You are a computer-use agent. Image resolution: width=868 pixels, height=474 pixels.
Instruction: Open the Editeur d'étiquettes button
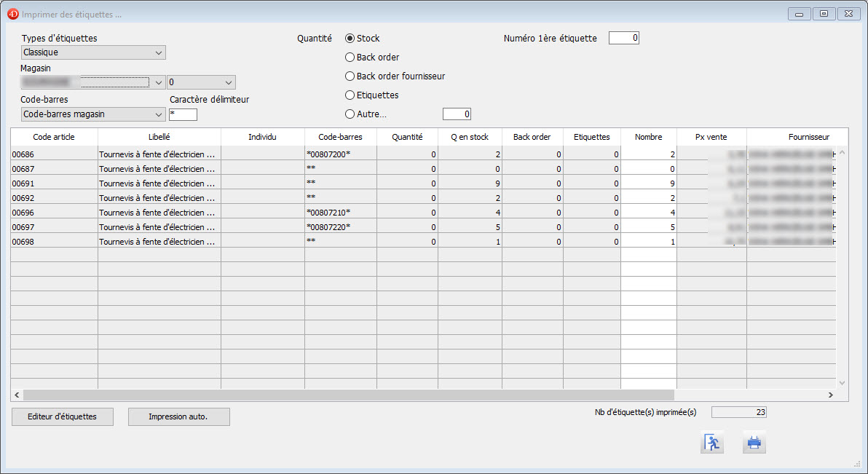click(63, 416)
